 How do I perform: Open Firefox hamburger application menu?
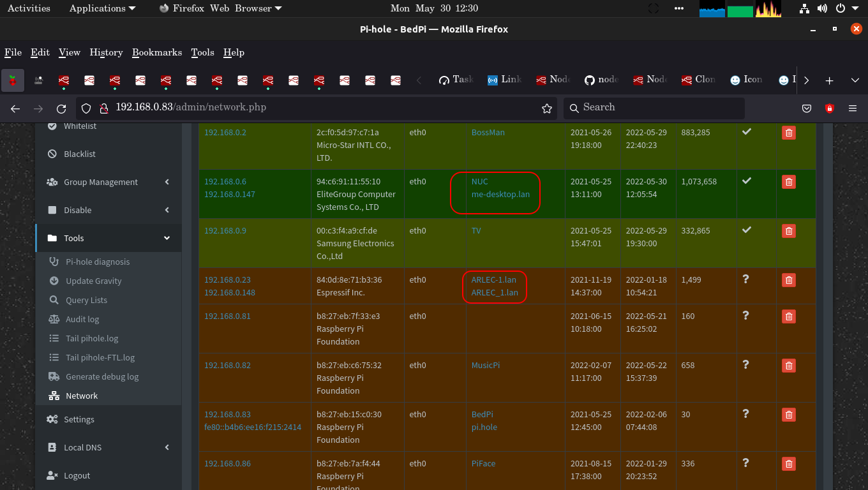pos(853,108)
